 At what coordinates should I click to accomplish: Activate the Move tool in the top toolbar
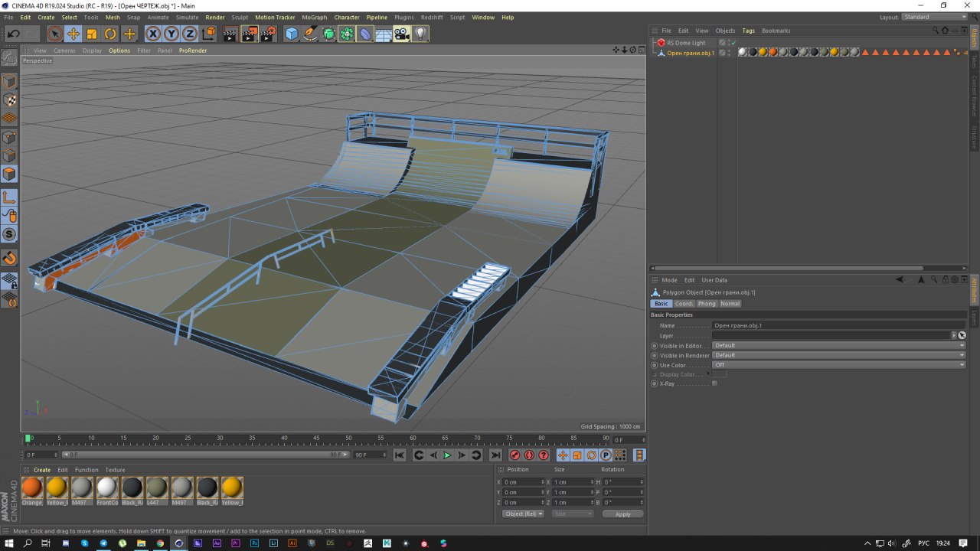pos(73,34)
